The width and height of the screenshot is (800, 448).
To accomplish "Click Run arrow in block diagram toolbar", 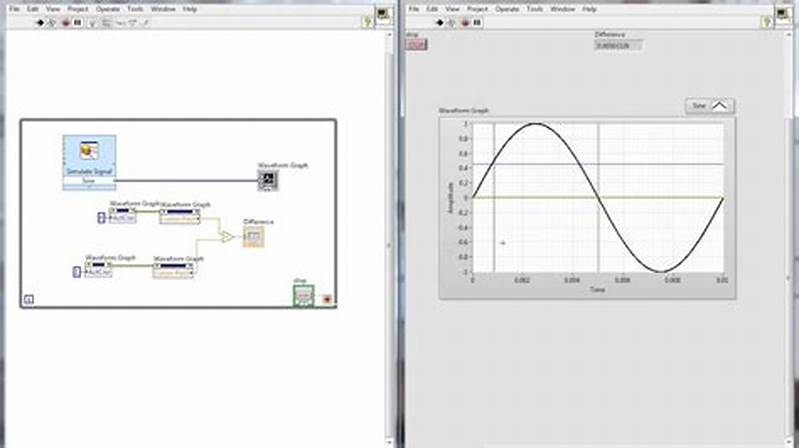I will pyautogui.click(x=40, y=22).
